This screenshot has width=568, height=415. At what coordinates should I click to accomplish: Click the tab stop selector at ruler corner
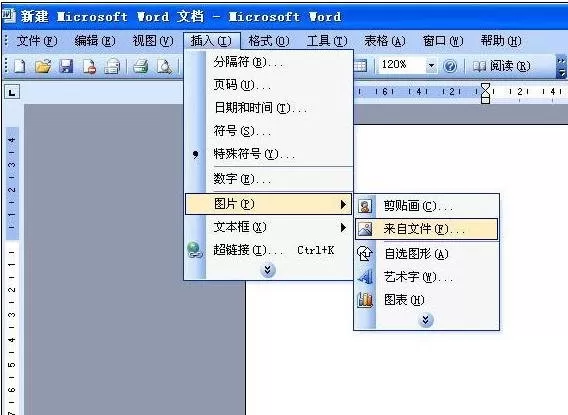click(12, 92)
